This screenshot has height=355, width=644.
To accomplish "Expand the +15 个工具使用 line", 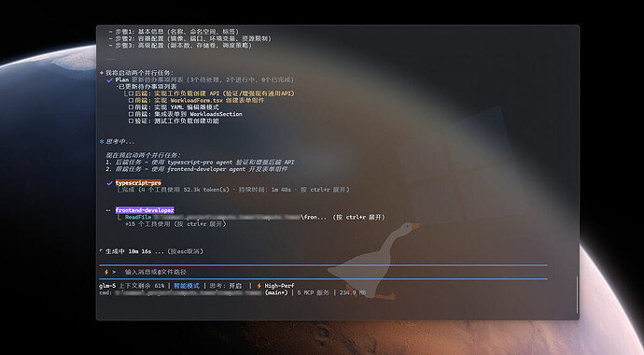I will coord(175,224).
